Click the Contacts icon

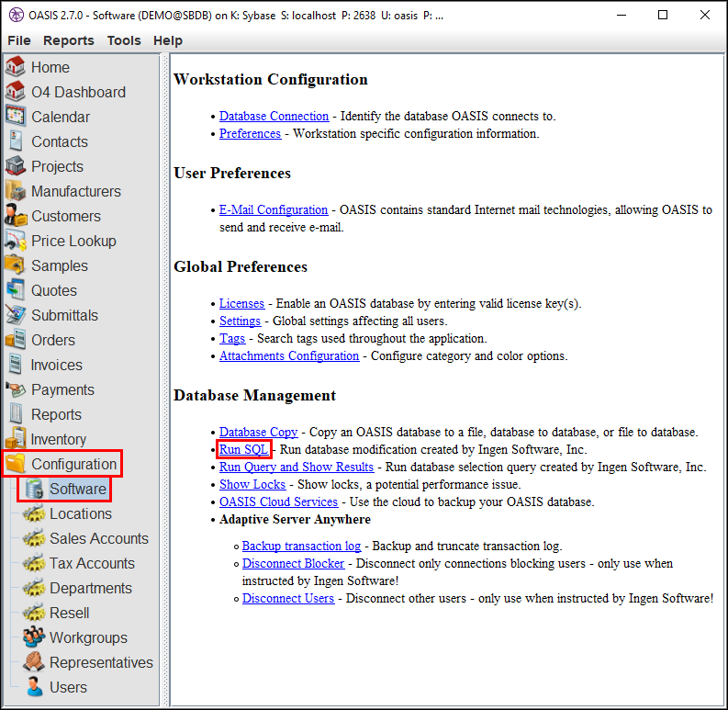(16, 141)
